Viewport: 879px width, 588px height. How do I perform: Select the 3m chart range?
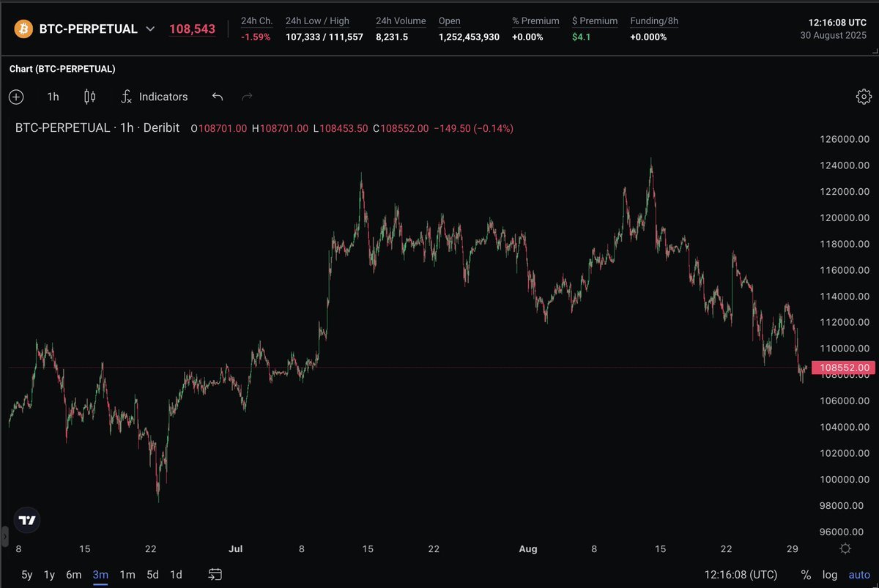(x=100, y=575)
